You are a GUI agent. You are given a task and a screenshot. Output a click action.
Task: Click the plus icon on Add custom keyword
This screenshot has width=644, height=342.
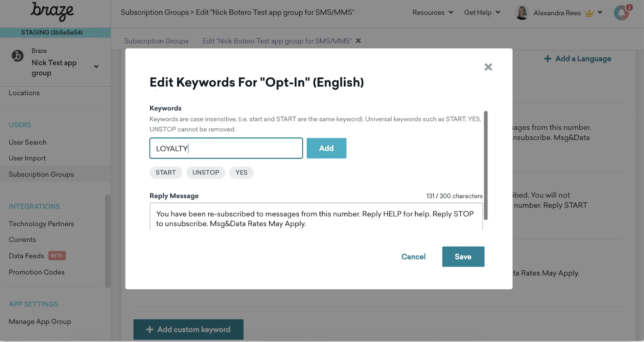(x=150, y=330)
